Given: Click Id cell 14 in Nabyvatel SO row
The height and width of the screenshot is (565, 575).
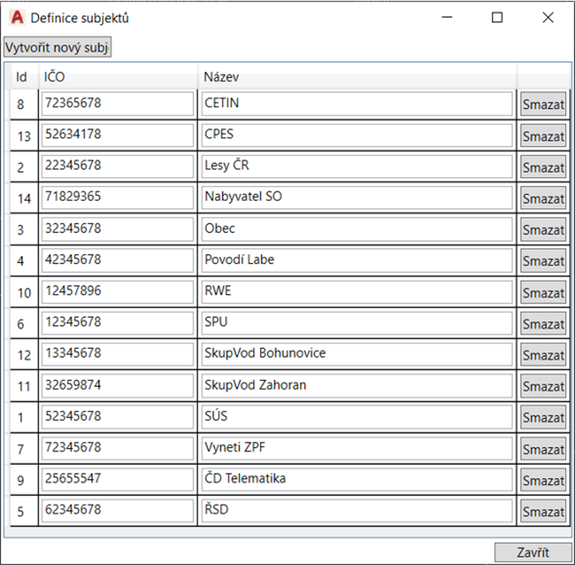Looking at the screenshot, I should (x=24, y=198).
